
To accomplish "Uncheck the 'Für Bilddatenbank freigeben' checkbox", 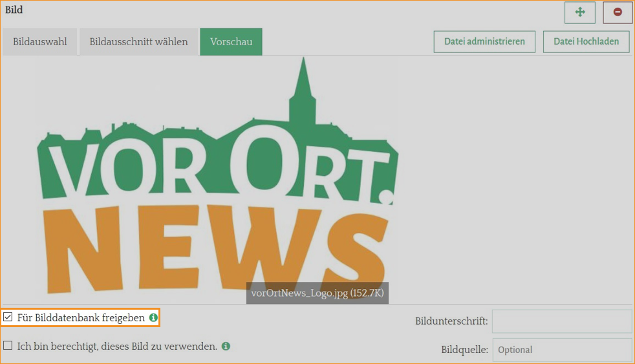I will 8,317.
